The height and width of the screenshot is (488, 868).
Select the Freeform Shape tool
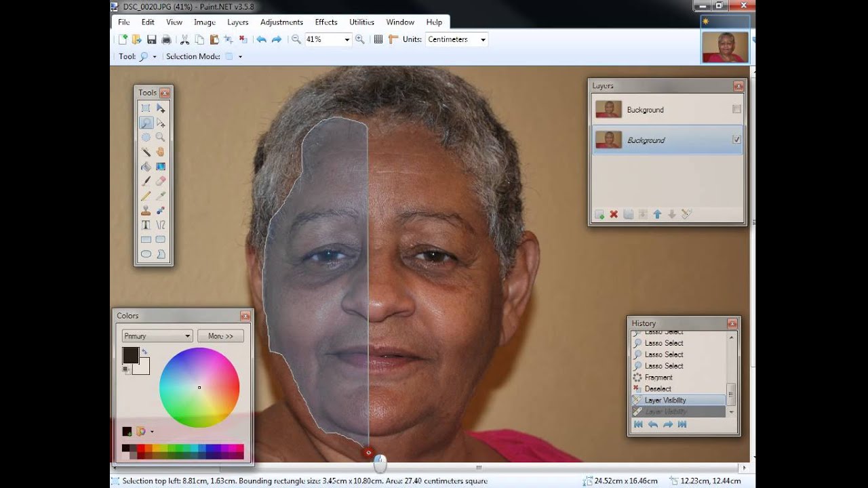click(161, 254)
